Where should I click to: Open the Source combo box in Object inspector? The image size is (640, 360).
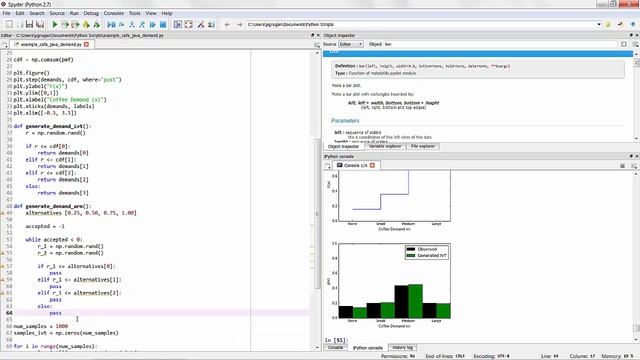point(351,44)
